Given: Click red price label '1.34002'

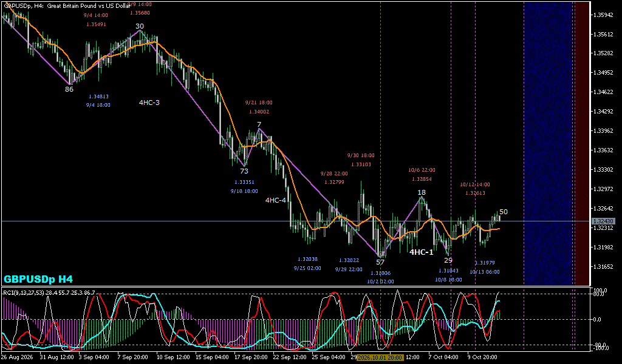Looking at the screenshot, I should (x=259, y=112).
